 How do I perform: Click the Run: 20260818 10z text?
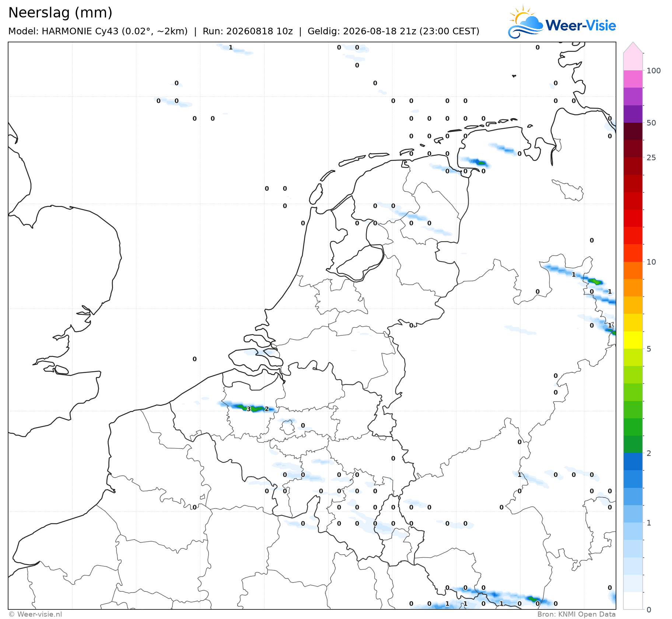pos(248,31)
